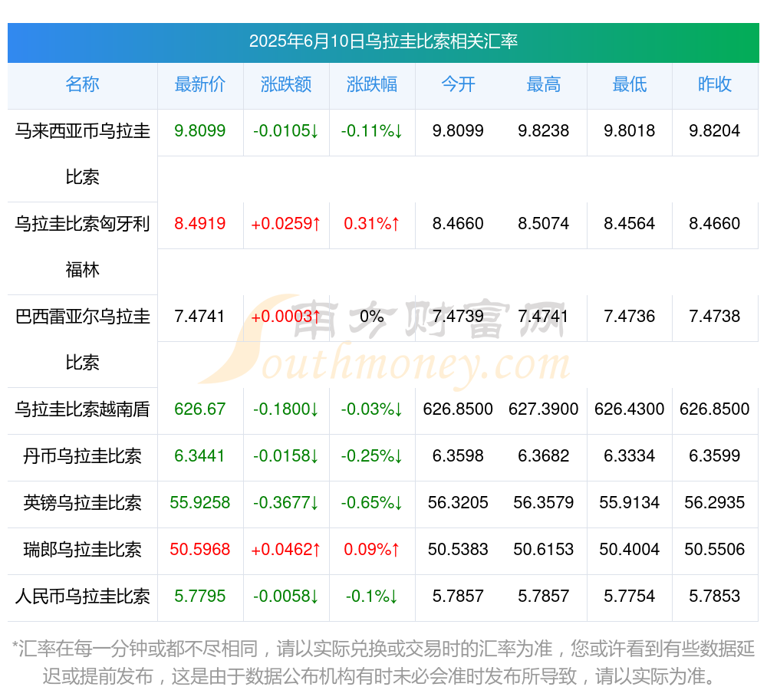Click latest price 50.5968
Screen dimensions: 767x700
200,550
